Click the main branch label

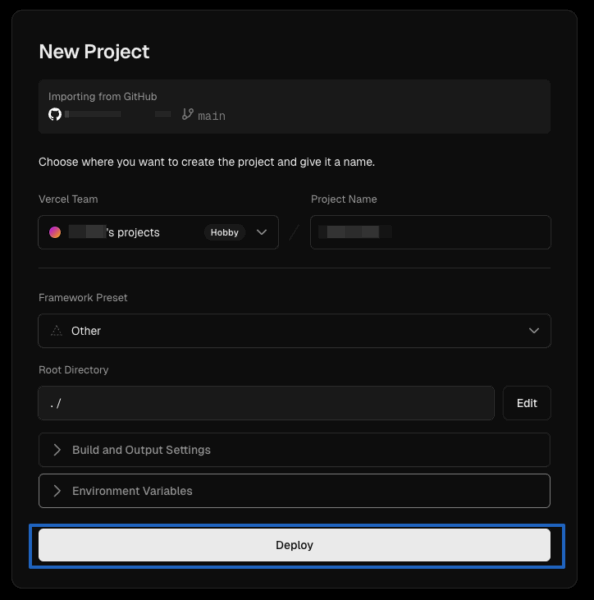click(x=211, y=116)
